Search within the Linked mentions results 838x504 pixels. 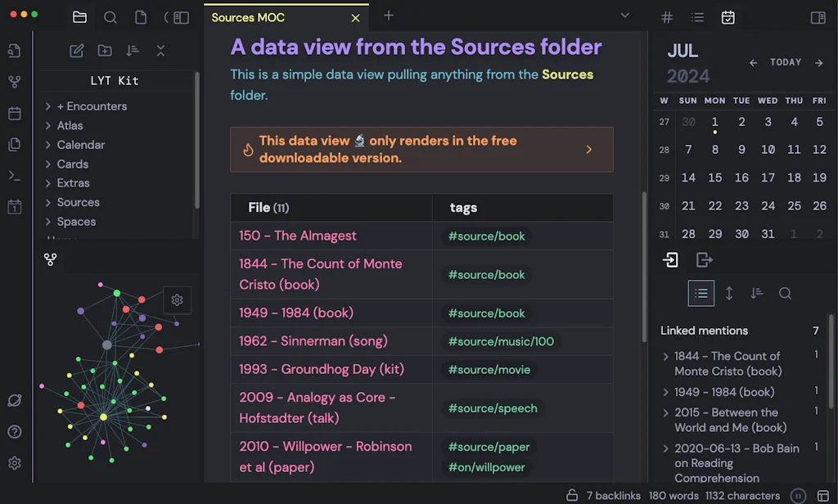[x=785, y=293]
